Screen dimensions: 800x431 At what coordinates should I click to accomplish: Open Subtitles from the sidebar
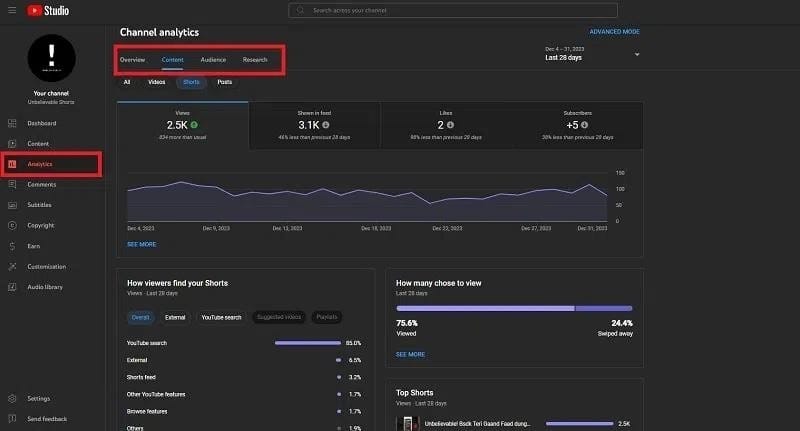(39, 205)
